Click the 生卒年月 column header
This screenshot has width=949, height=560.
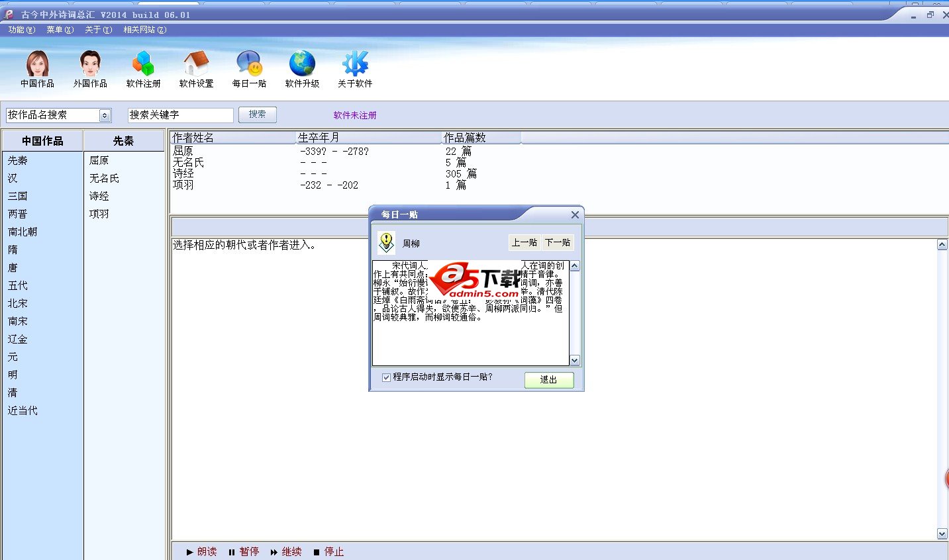coord(369,138)
